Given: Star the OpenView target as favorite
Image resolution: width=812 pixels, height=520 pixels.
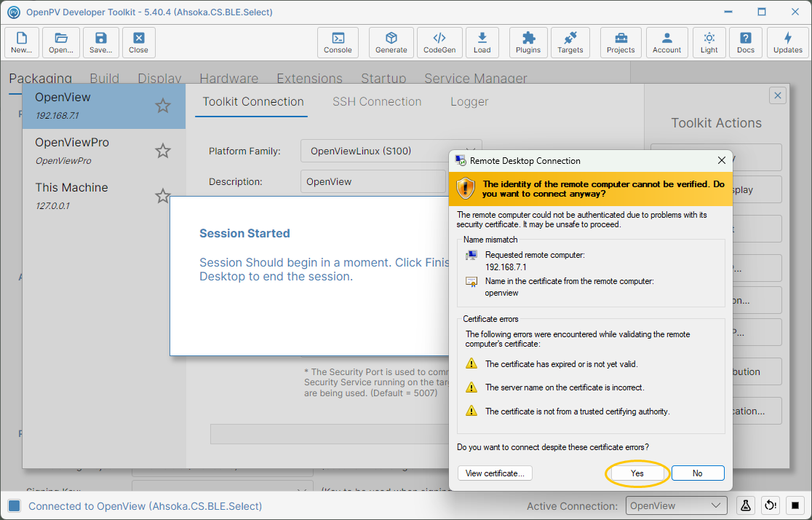Looking at the screenshot, I should (162, 106).
